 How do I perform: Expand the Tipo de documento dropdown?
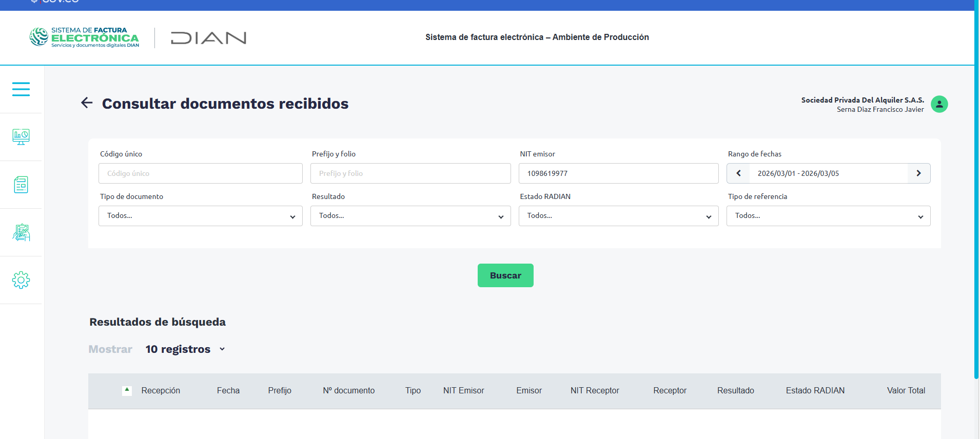200,216
